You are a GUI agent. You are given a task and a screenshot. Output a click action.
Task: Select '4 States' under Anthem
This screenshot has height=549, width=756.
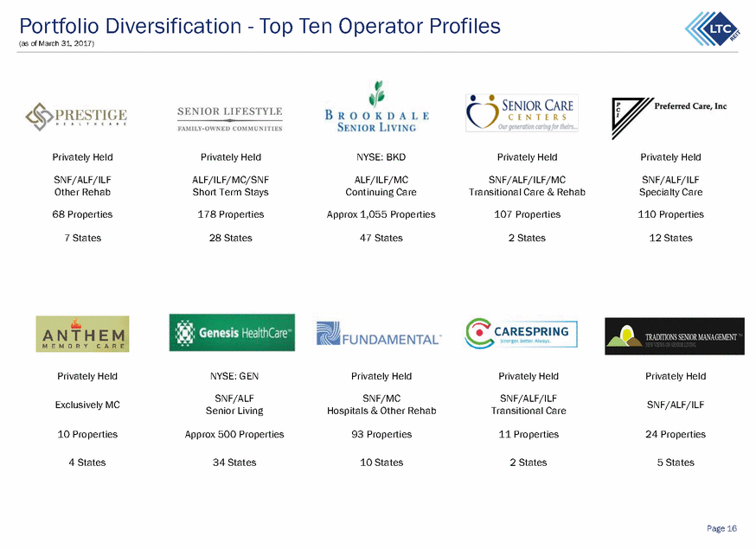[x=87, y=463]
